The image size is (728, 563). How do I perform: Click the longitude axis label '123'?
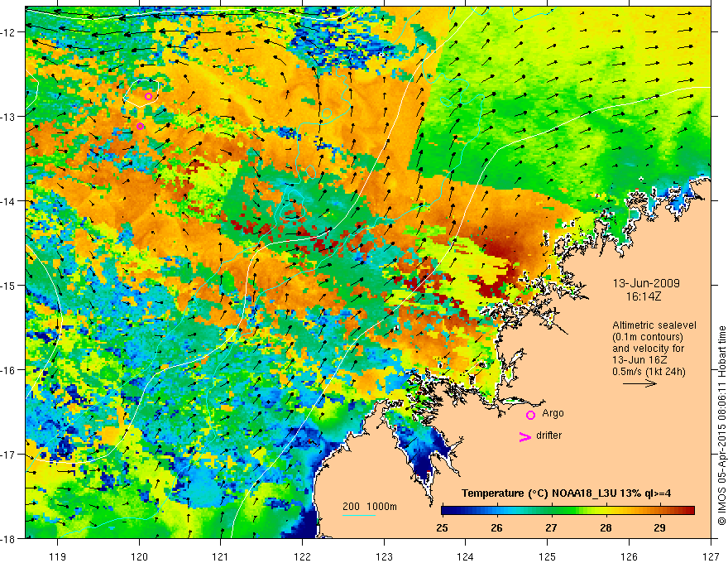click(x=384, y=556)
